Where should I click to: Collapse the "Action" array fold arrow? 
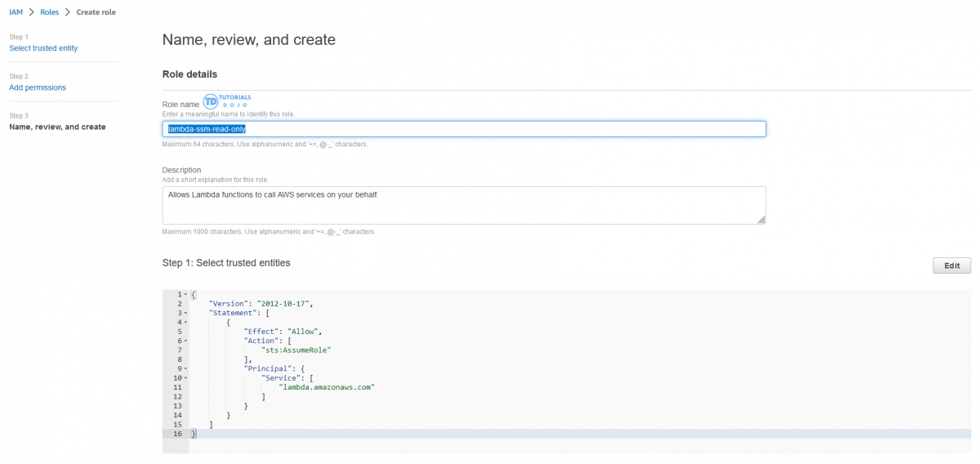click(x=185, y=341)
